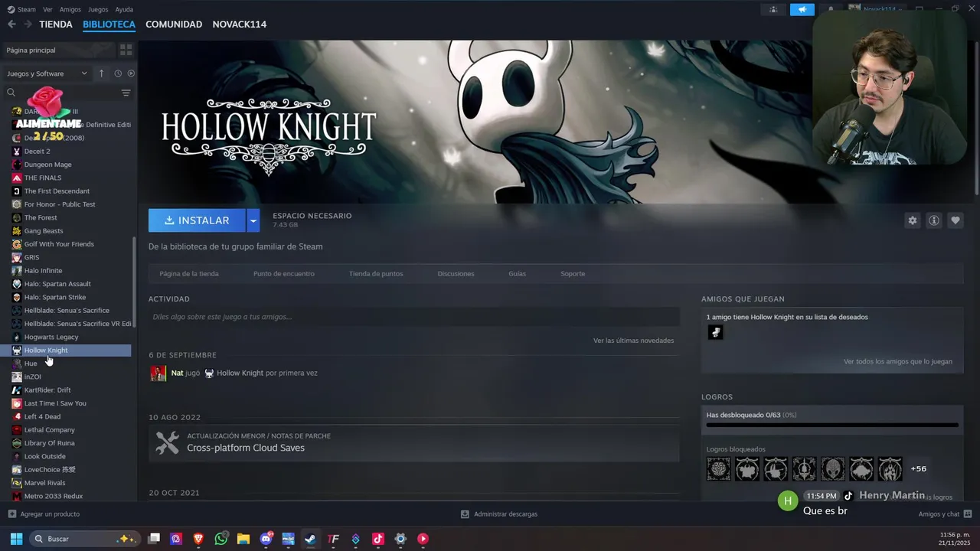Install Hollow Knight

[197, 220]
